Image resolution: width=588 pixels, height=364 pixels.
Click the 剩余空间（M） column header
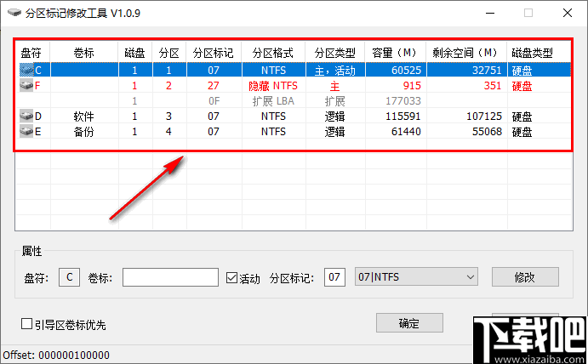465,53
